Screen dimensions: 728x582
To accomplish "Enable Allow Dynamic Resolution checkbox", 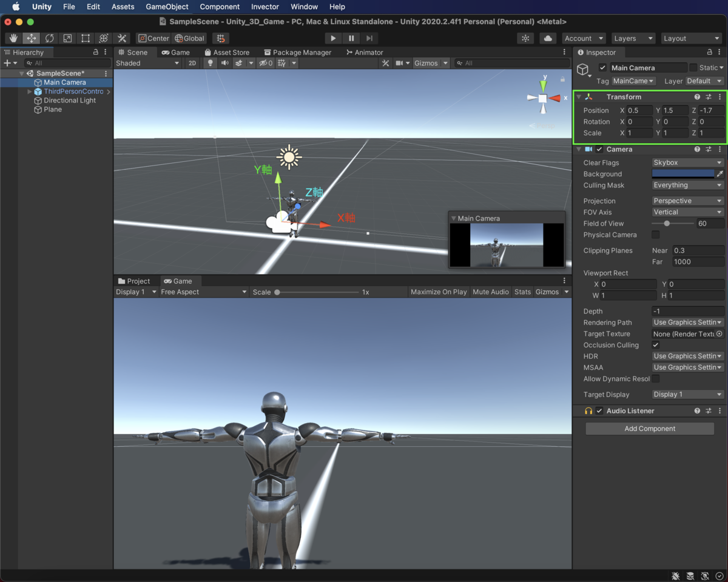I will coord(656,379).
